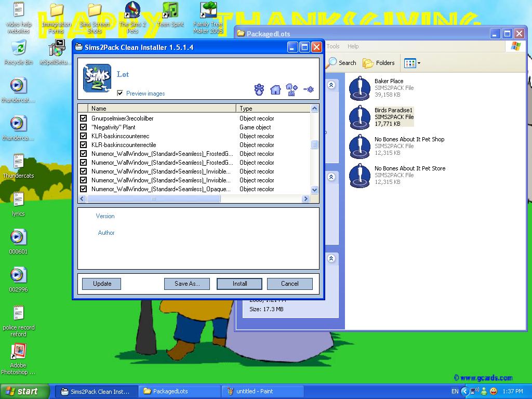Click the Save As... button

[x=187, y=284]
